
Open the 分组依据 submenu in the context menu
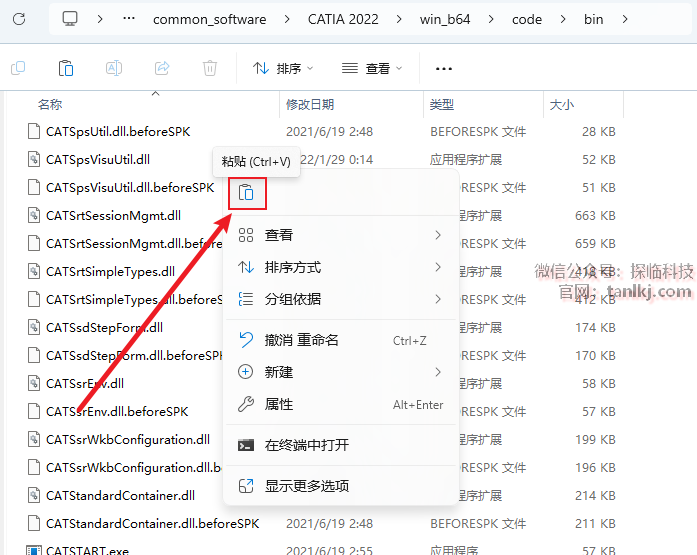click(341, 299)
